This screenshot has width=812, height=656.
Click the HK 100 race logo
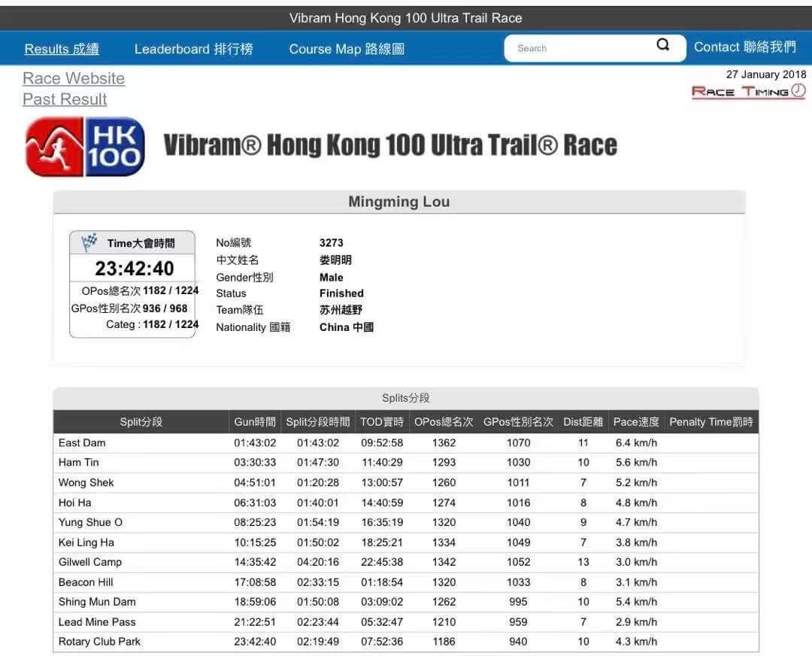click(x=85, y=147)
